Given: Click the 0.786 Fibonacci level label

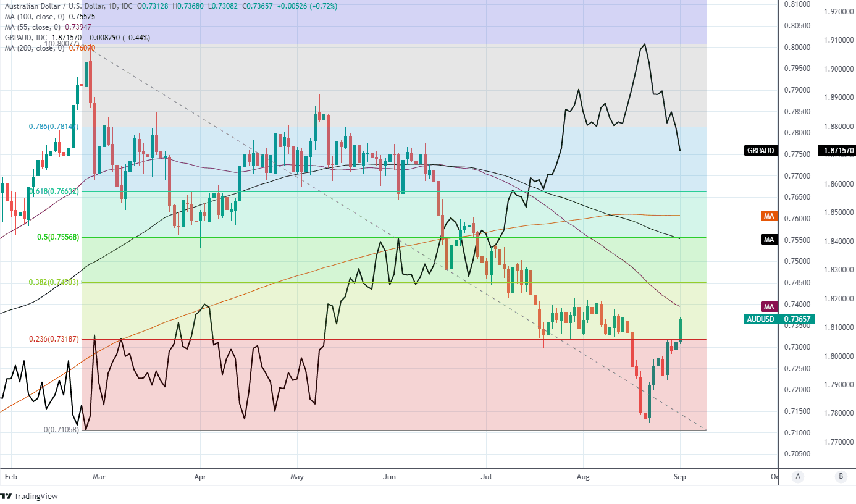Looking at the screenshot, I should pos(54,127).
